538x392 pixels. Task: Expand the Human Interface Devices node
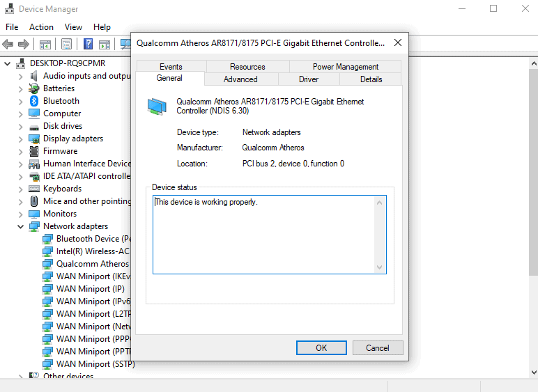pyautogui.click(x=21, y=164)
